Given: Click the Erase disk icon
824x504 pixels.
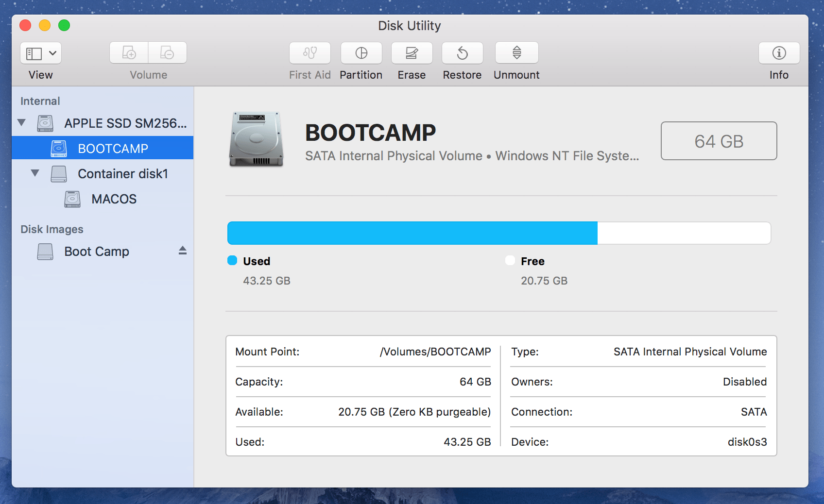Looking at the screenshot, I should click(x=412, y=53).
